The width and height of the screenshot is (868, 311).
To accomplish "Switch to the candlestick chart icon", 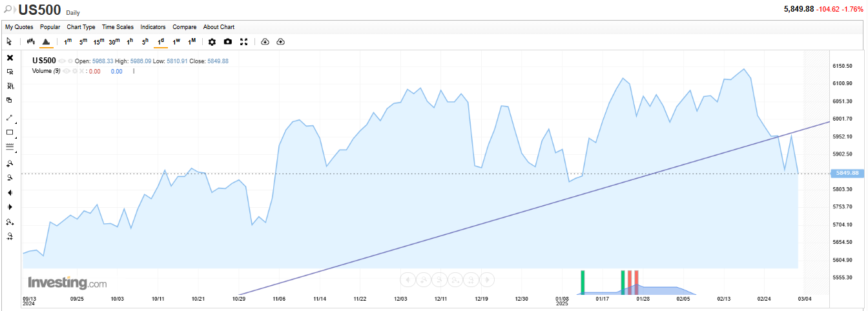I will pyautogui.click(x=30, y=42).
